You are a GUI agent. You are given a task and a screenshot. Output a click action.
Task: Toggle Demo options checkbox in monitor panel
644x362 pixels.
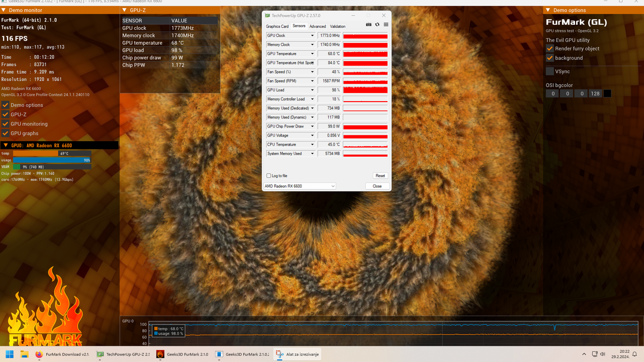tap(6, 105)
